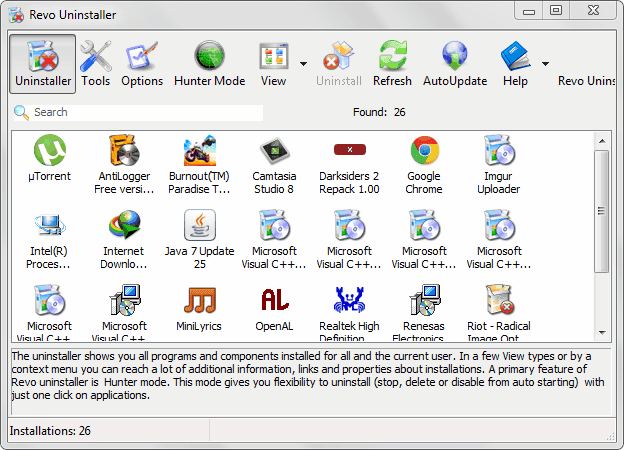Open the Help toolbar button

pos(515,64)
